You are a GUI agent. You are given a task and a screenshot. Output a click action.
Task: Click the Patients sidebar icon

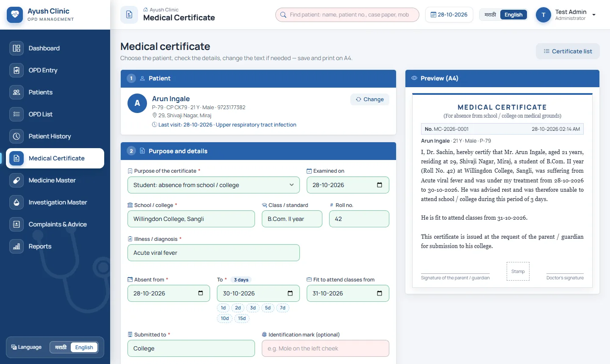17,92
